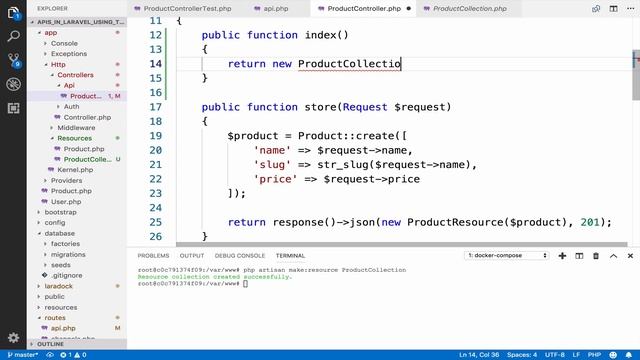Open Controller.php in explorer
The image size is (640, 360).
(x=87, y=117)
